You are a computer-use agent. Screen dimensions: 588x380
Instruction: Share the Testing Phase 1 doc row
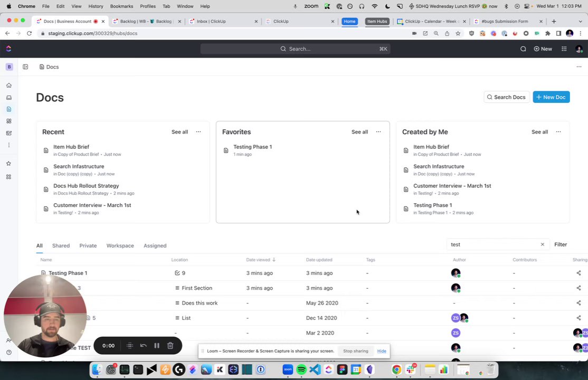pyautogui.click(x=578, y=273)
